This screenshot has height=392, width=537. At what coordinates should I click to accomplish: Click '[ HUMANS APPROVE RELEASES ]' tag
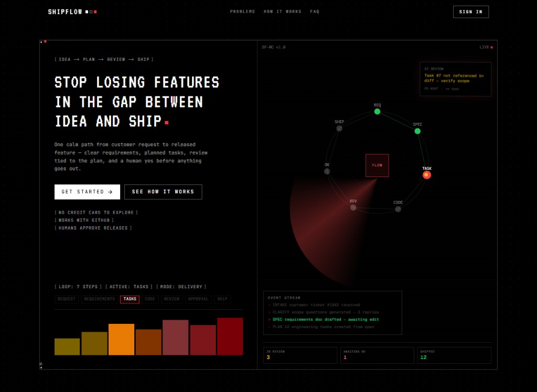click(x=93, y=228)
